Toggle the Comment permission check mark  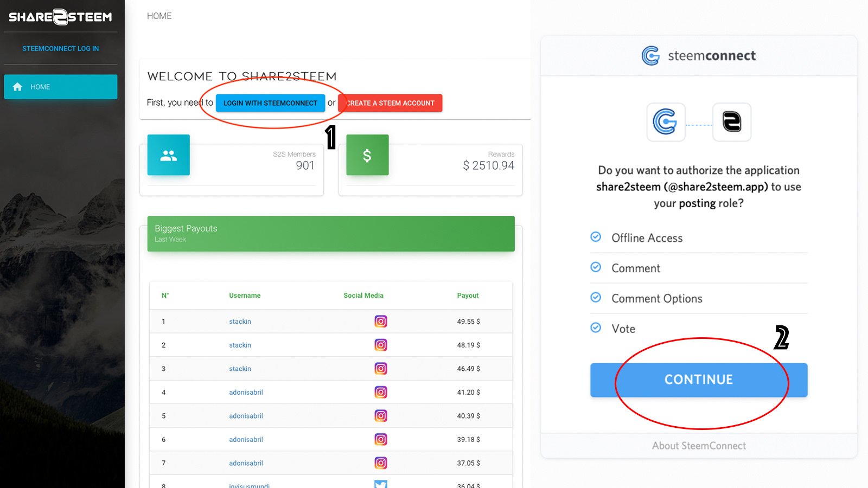point(596,267)
